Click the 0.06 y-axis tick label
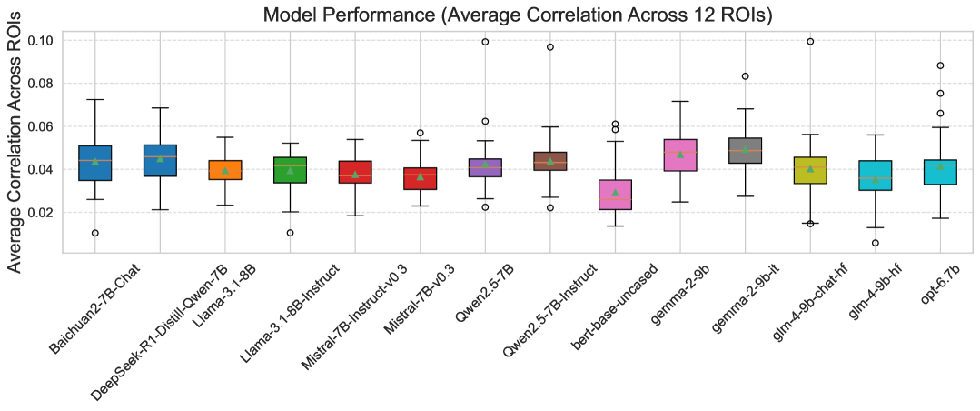The image size is (980, 411). (x=45, y=126)
